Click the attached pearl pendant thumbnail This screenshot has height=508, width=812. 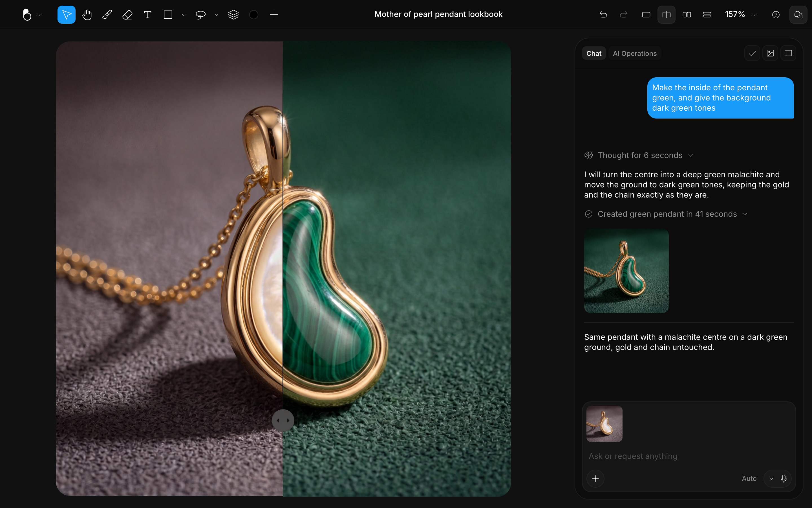pyautogui.click(x=604, y=424)
